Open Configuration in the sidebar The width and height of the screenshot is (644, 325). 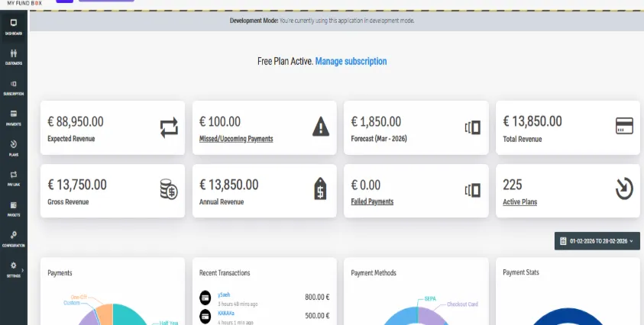(14, 240)
